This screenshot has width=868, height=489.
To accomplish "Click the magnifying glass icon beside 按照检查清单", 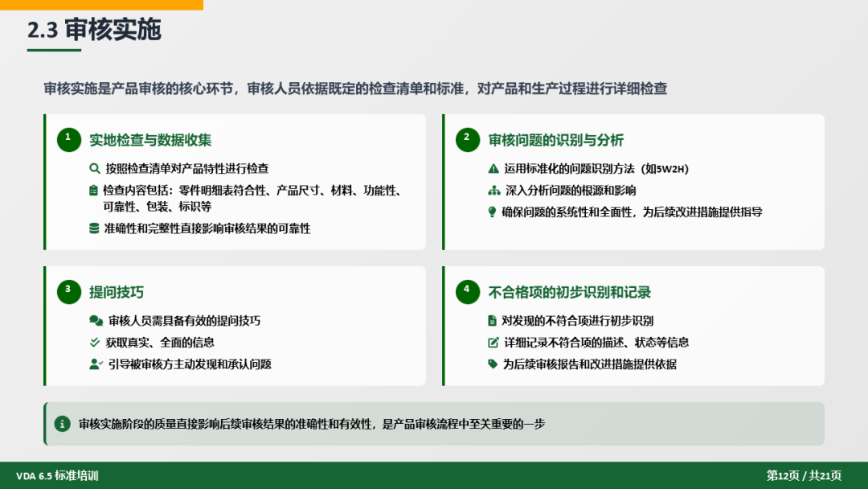I will click(x=95, y=169).
